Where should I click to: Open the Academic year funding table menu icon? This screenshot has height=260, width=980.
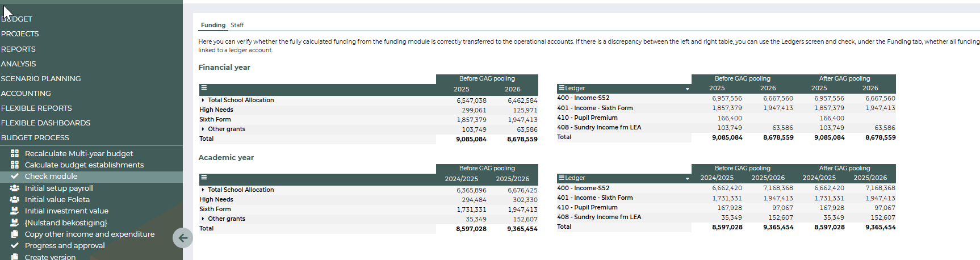(x=204, y=178)
